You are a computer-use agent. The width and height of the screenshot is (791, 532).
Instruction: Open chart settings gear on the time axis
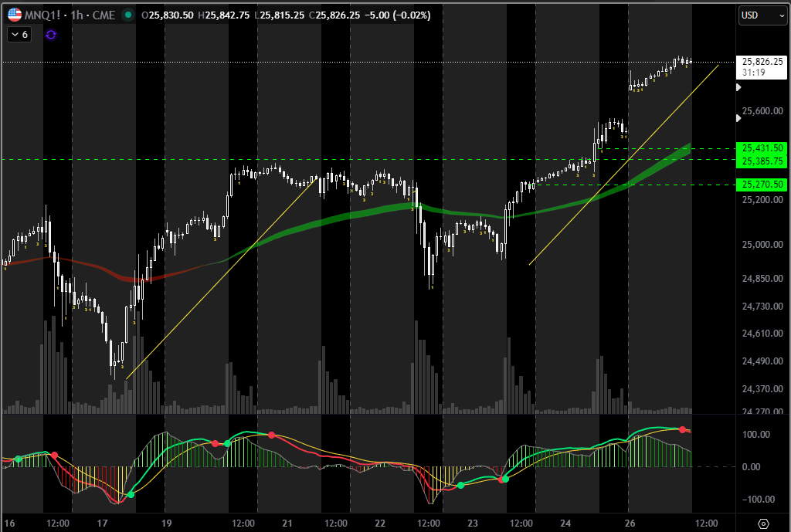coord(763,524)
